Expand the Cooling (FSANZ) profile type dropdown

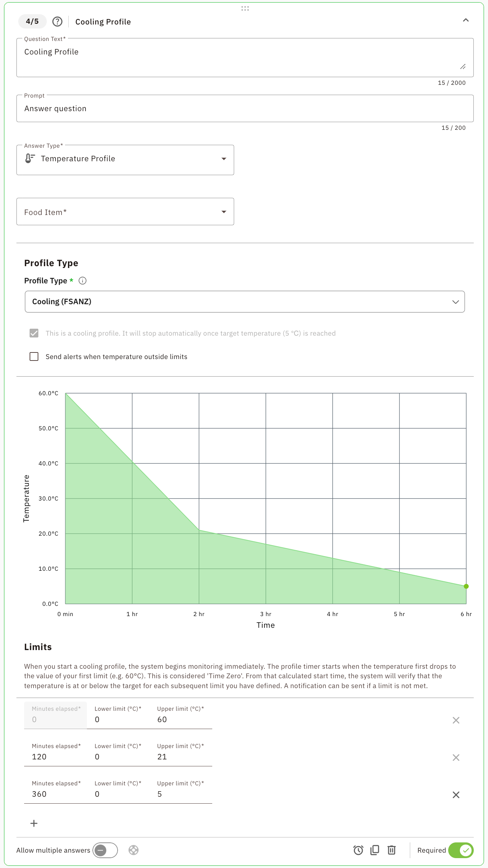(245, 302)
